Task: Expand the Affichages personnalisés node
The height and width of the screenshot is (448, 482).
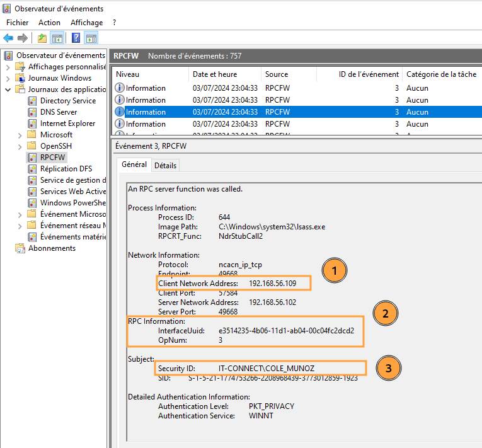Action: 8,67
